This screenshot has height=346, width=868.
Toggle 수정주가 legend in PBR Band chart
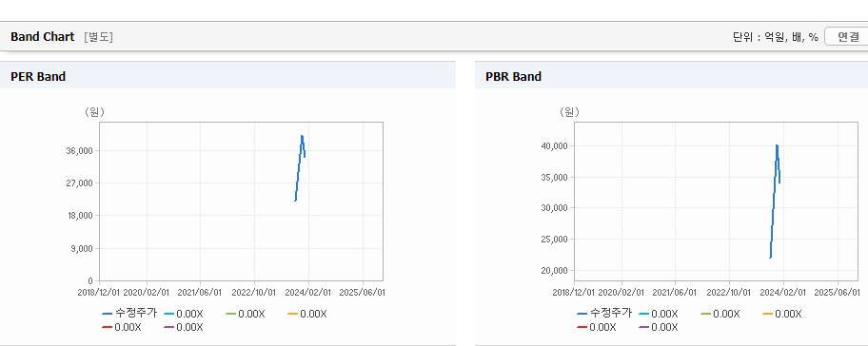point(604,314)
